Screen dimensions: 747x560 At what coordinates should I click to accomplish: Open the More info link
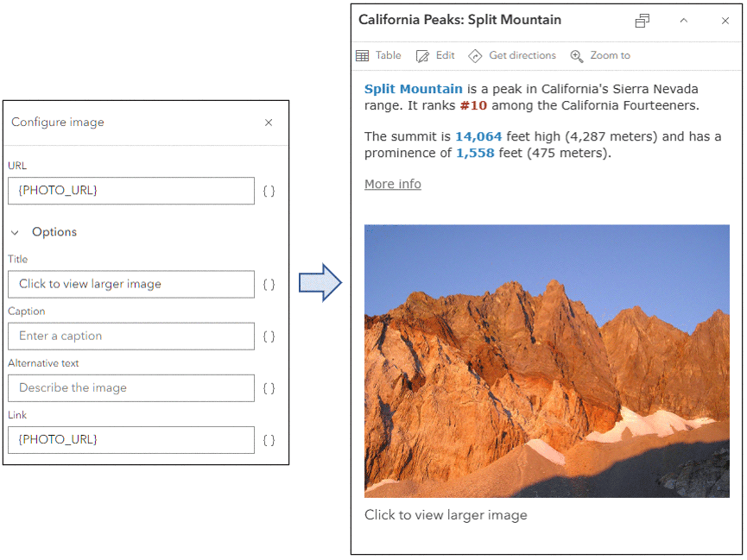tap(392, 184)
